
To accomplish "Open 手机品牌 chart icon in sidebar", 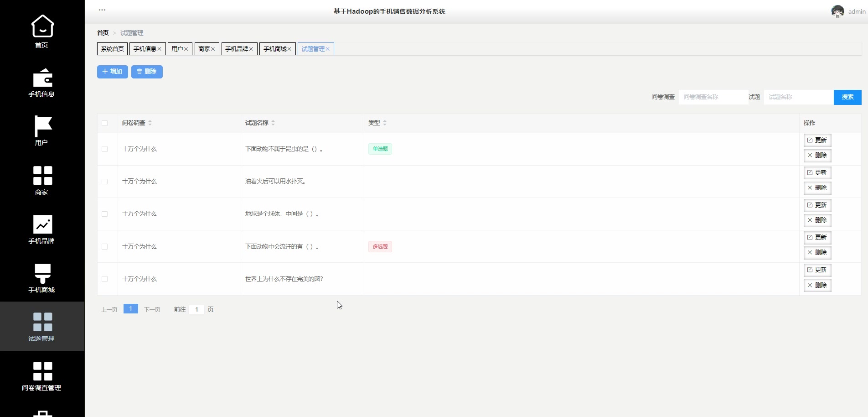I will click(x=42, y=224).
